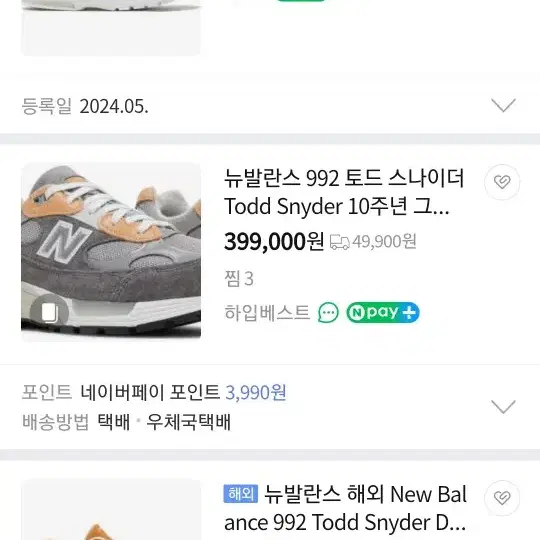Tap the 네이버페이 포인트 3,990원 amount
This screenshot has height=540, width=540.
pos(256,392)
